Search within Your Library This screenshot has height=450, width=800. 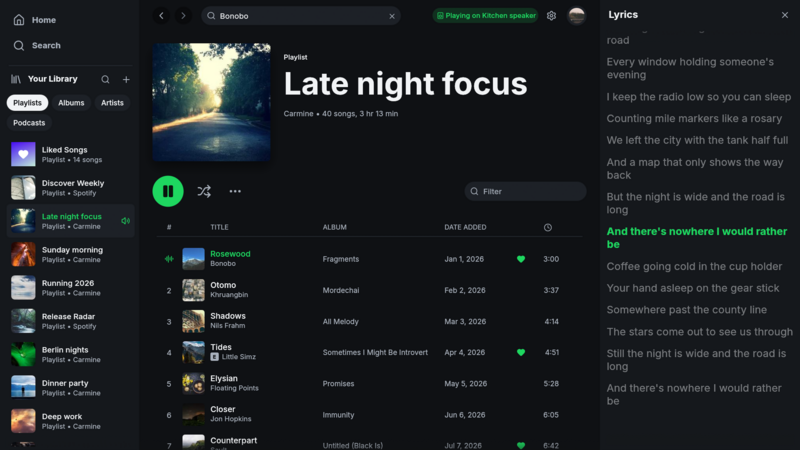coord(105,79)
